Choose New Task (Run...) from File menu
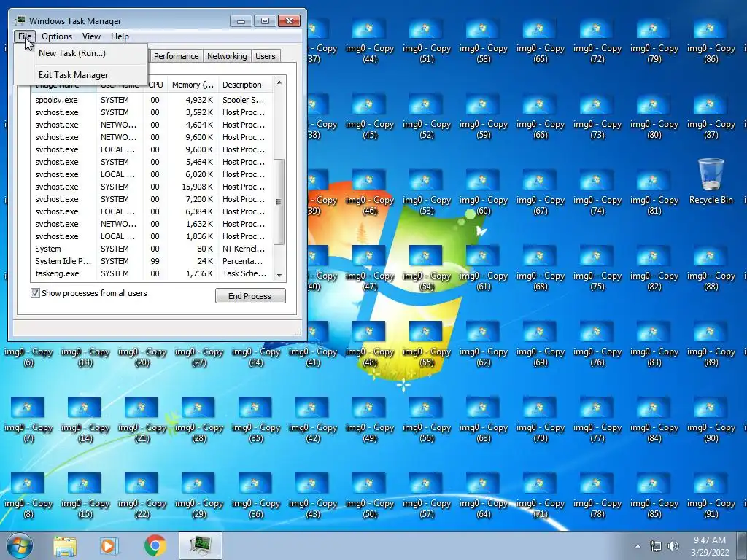Screen dimensions: 747x560 pyautogui.click(x=72, y=52)
